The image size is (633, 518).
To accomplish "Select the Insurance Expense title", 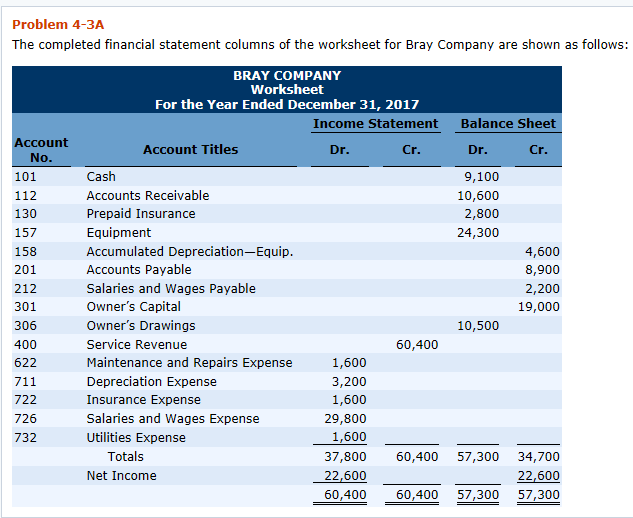I will coord(144,400).
